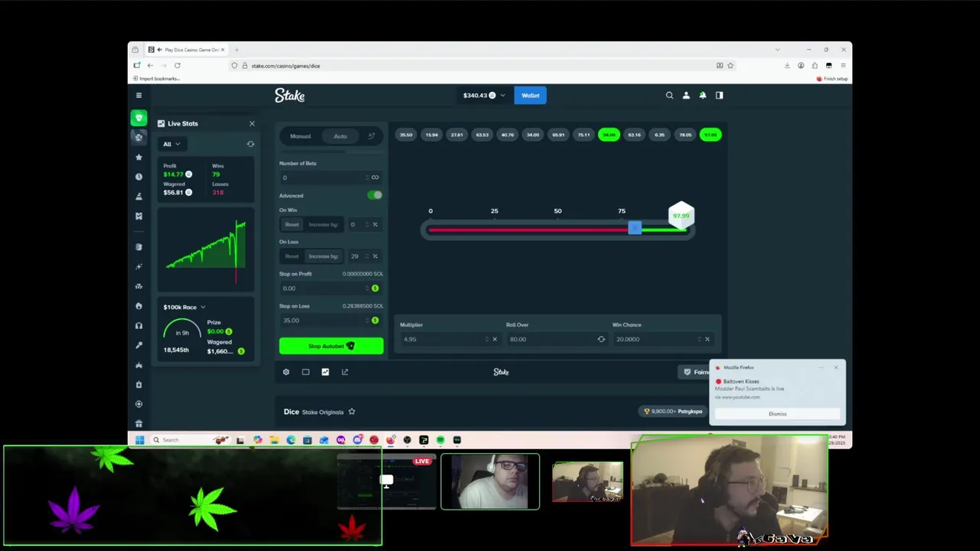This screenshot has width=980, height=551.
Task: Open the All filter dropdown in Live Stats
Action: point(171,144)
